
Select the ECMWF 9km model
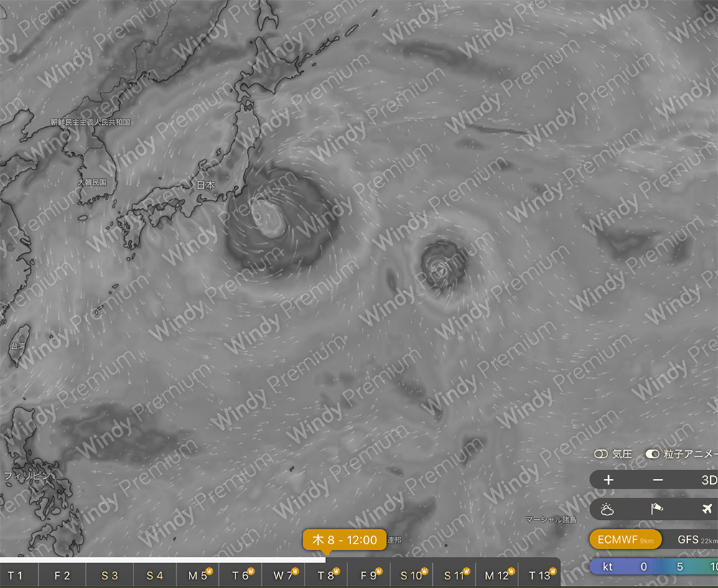point(625,539)
